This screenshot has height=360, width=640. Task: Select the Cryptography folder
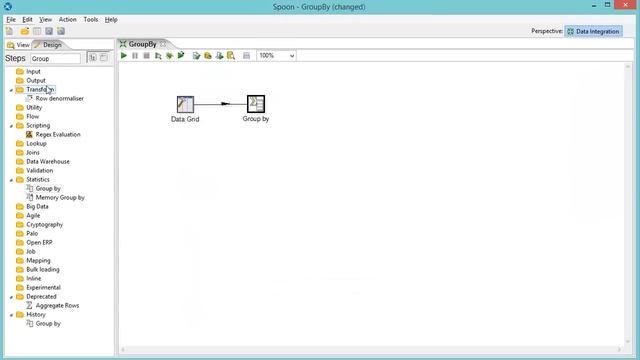44,224
